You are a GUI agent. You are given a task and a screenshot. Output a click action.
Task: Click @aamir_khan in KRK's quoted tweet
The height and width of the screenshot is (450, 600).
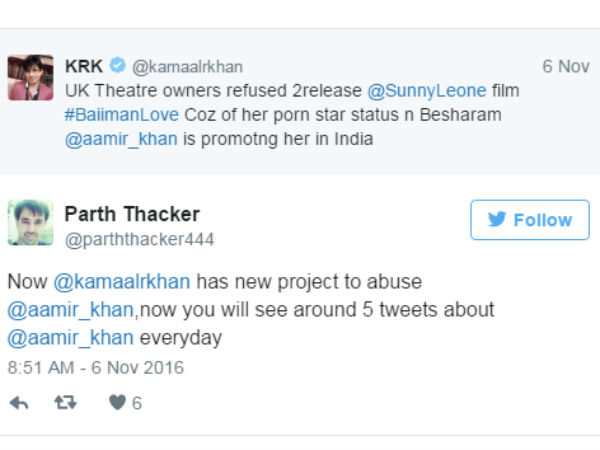pos(121,139)
